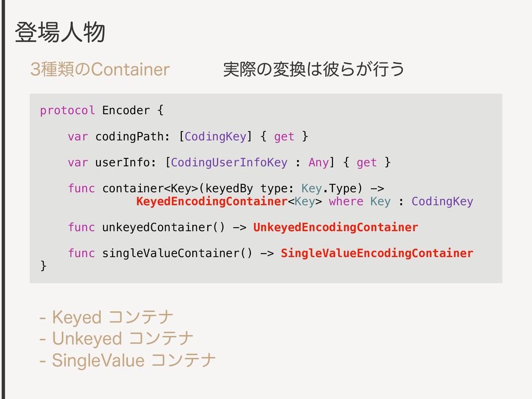The image size is (532, 399).
Task: Click the unkeyedContainer() function name
Action: [x=163, y=228]
